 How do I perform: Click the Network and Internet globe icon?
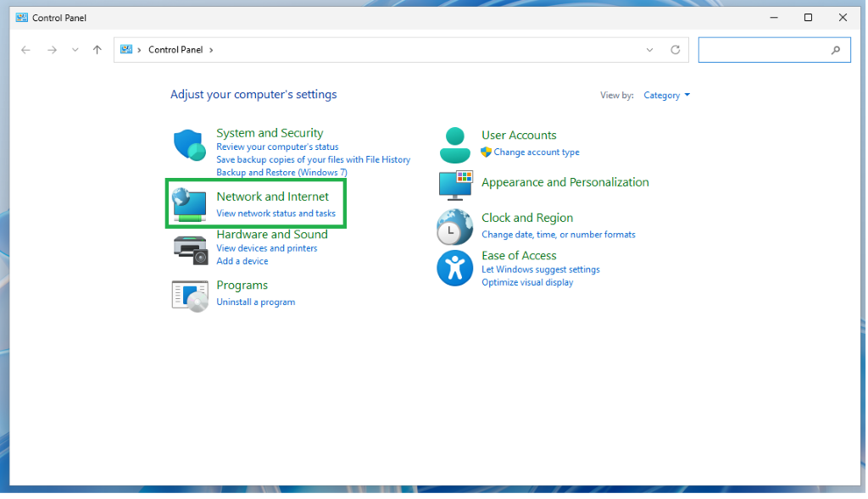189,205
